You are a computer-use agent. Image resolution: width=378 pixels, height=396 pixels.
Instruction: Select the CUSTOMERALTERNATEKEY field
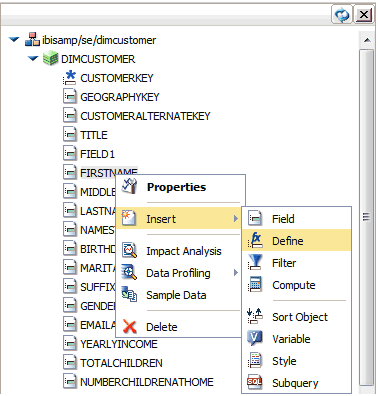[x=145, y=116]
